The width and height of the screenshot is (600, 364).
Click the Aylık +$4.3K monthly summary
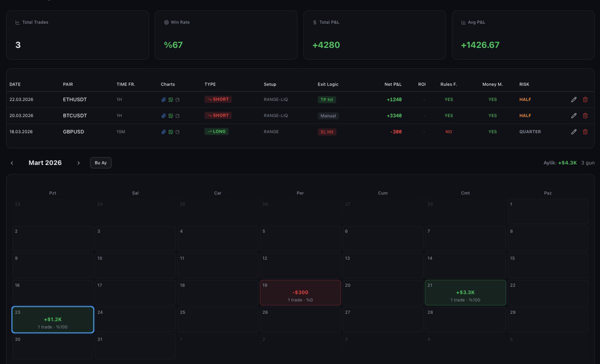[560, 163]
